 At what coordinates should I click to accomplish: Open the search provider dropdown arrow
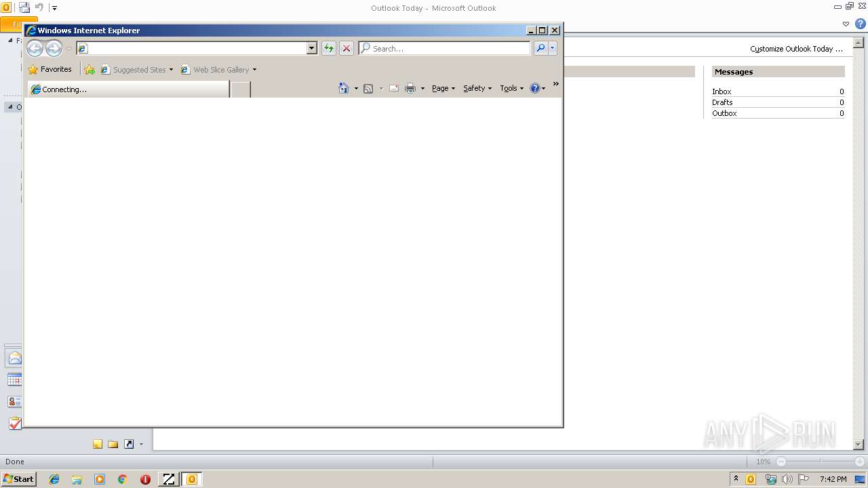[x=553, y=48]
